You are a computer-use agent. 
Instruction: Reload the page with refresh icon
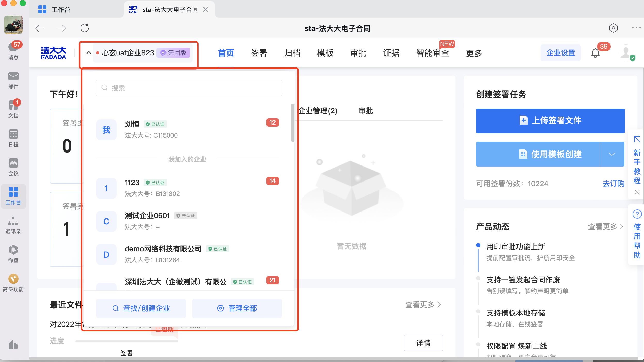click(x=84, y=28)
